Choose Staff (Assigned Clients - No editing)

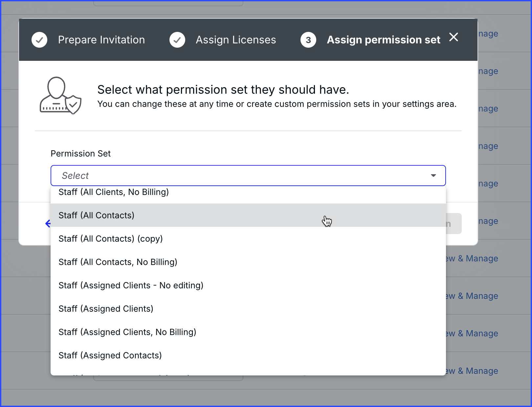coord(131,285)
